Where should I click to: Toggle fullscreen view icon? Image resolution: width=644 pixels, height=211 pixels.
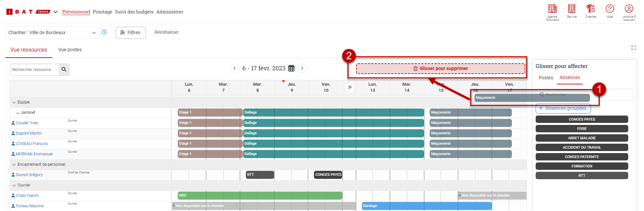point(633,48)
